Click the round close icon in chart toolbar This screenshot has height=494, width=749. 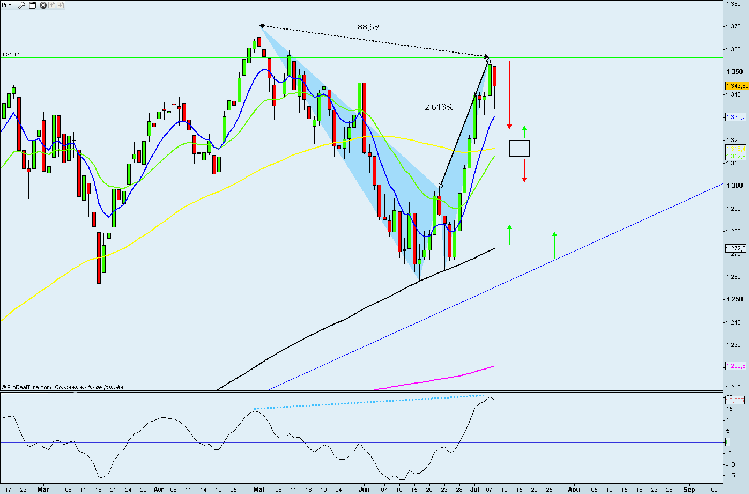coord(43,6)
